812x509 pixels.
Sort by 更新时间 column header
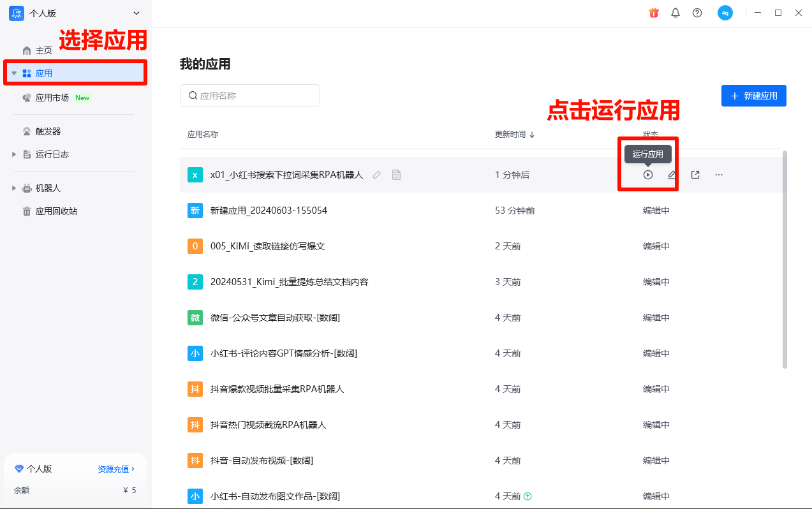click(x=515, y=135)
